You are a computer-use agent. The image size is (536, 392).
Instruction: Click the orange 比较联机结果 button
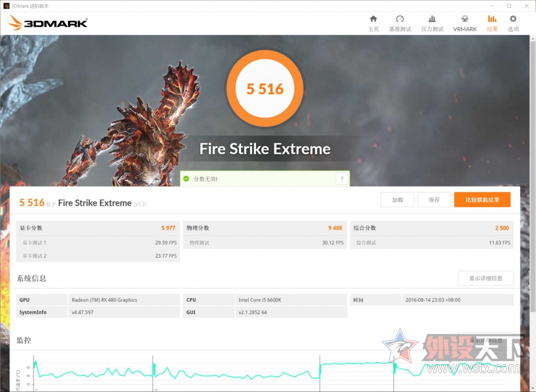(x=482, y=199)
